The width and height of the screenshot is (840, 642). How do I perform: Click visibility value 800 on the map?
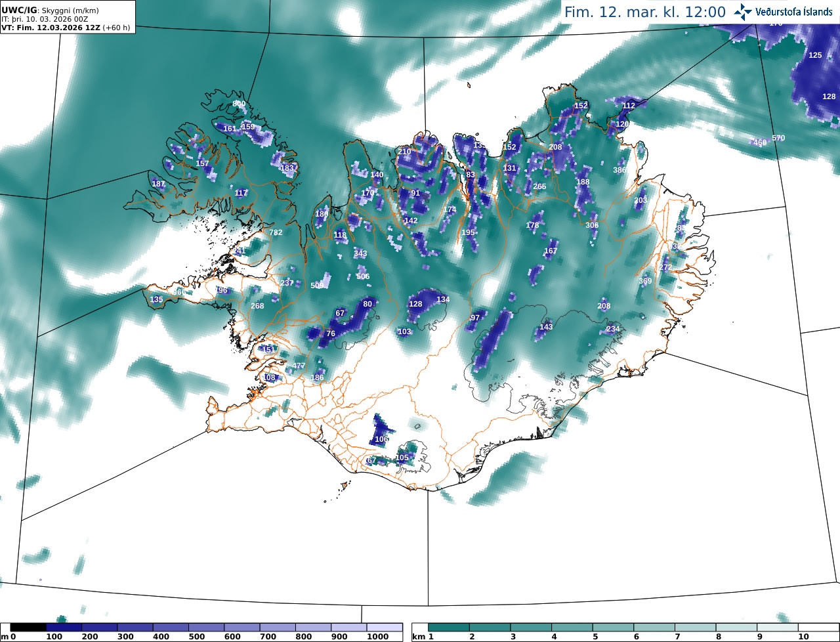pyautogui.click(x=239, y=104)
